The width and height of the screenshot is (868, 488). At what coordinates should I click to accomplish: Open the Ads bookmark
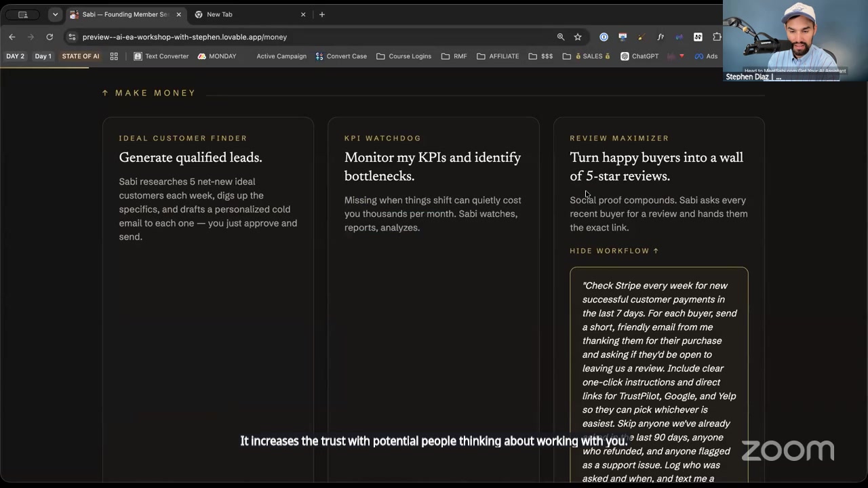[x=706, y=56]
